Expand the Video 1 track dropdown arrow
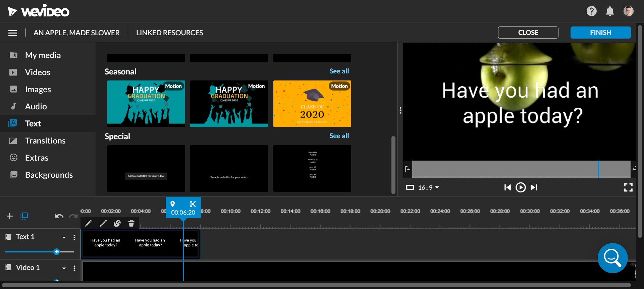The image size is (644, 289). pyautogui.click(x=64, y=268)
